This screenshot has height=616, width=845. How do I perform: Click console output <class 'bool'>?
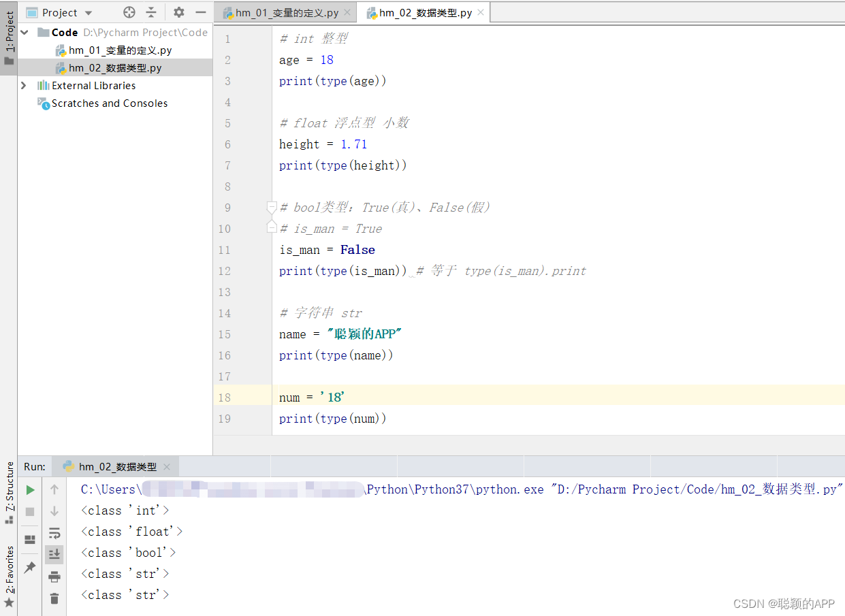pyautogui.click(x=129, y=552)
